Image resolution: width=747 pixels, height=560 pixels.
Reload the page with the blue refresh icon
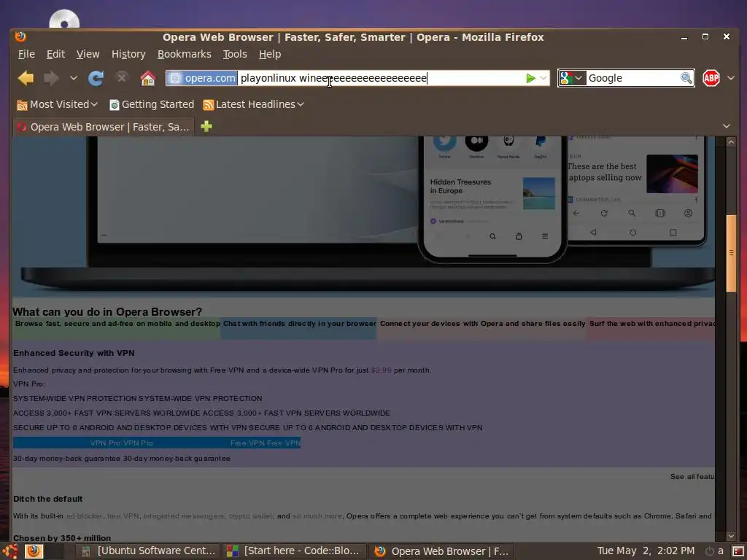pyautogui.click(x=96, y=78)
